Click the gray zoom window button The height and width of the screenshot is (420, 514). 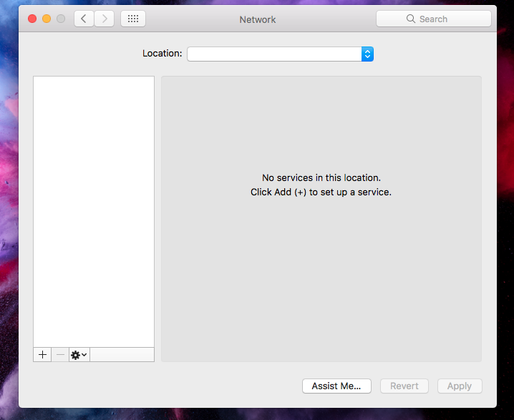[61, 19]
